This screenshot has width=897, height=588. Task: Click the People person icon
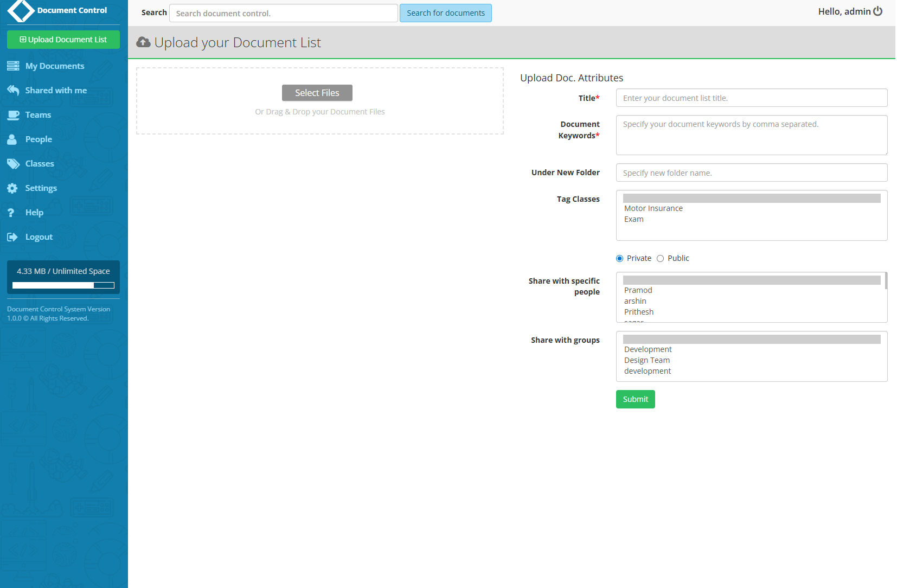pyautogui.click(x=13, y=139)
